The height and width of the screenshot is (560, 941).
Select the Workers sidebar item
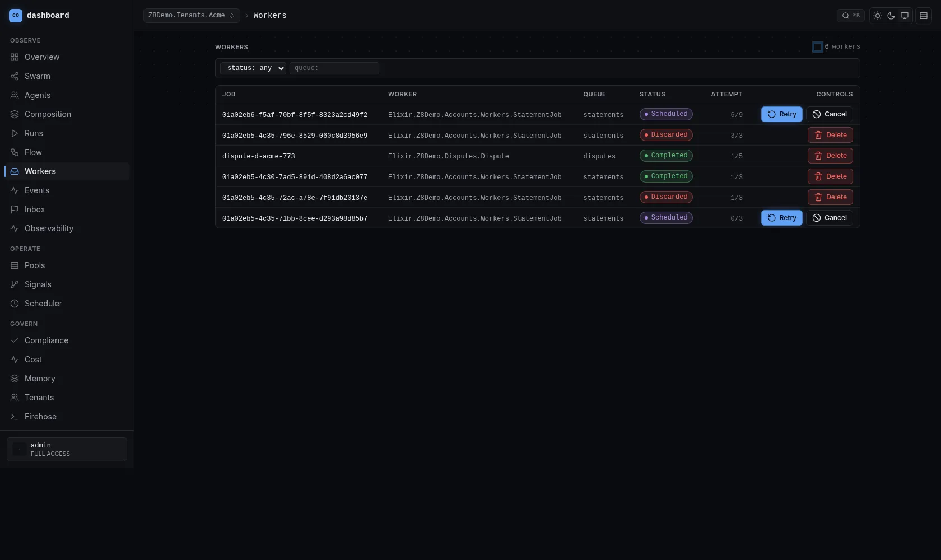pos(67,171)
